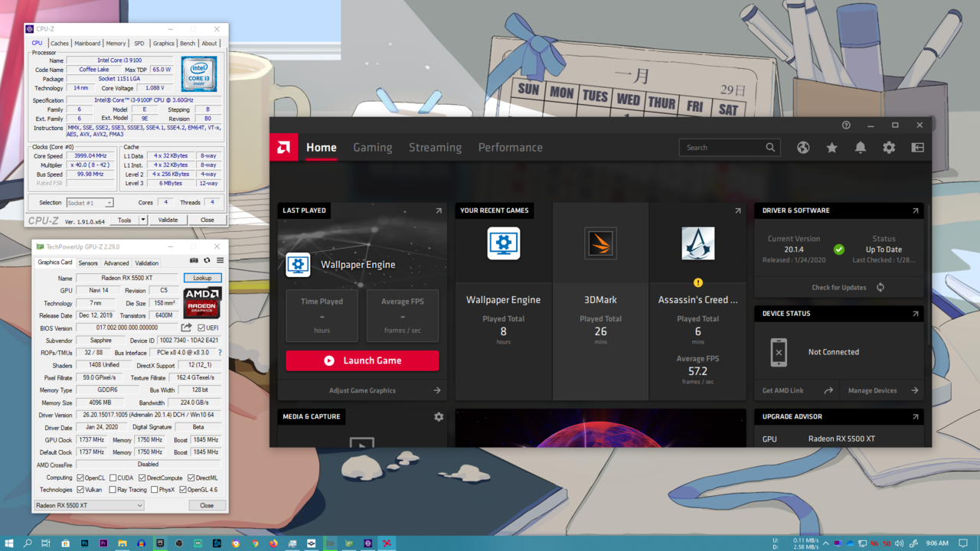Expand the Your Recent Games panel arrow

[x=737, y=210]
